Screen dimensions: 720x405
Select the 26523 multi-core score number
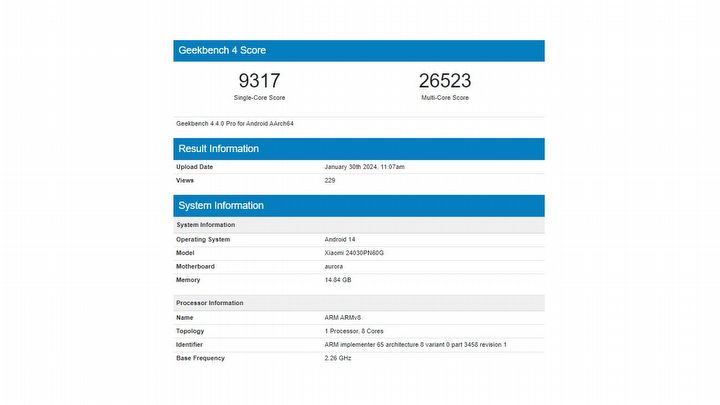445,81
